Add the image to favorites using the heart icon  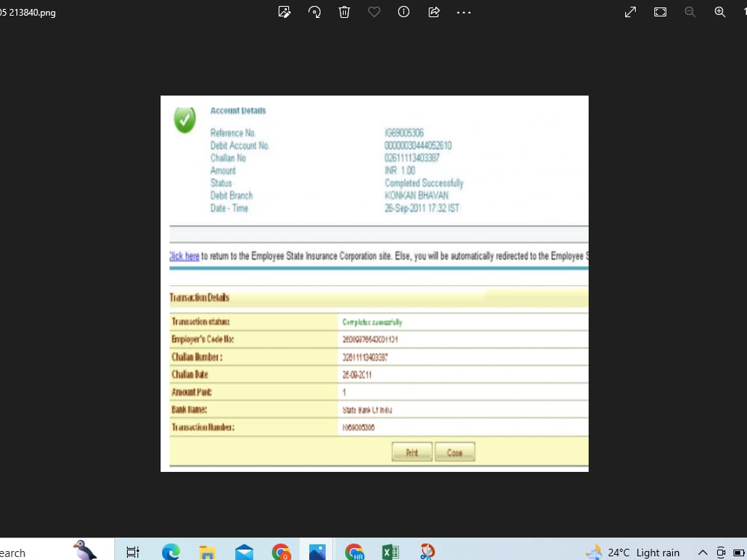coord(374,12)
